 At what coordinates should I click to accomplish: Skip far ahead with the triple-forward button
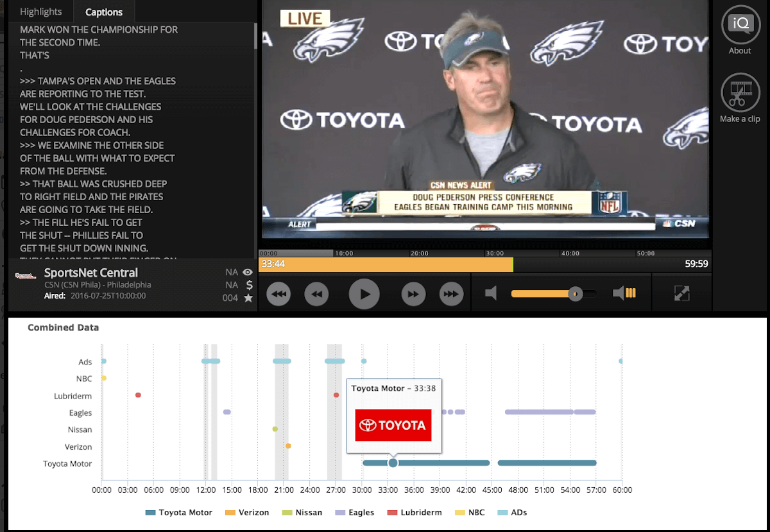(451, 294)
